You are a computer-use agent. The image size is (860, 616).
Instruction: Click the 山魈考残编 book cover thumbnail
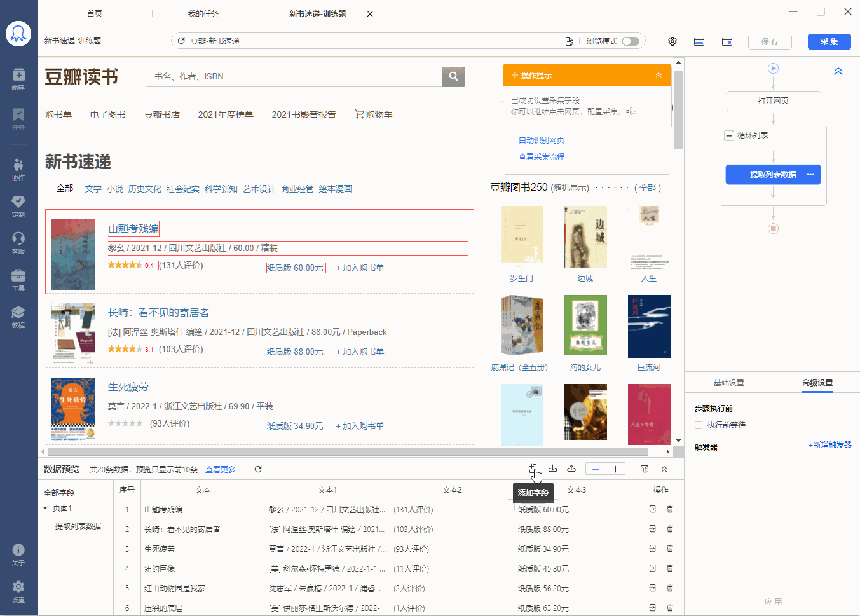coord(73,254)
